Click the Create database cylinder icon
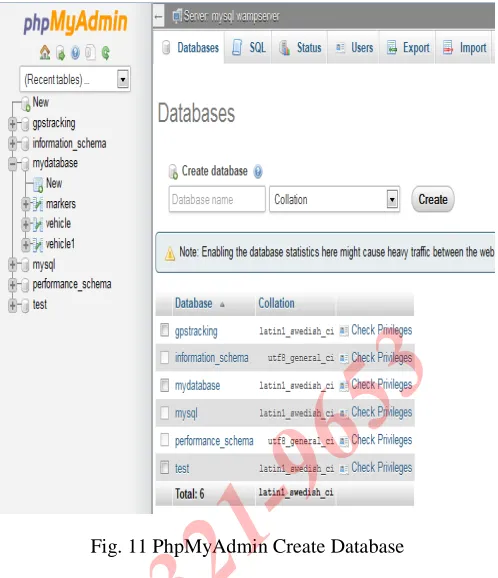This screenshot has width=498, height=578. pos(173,172)
